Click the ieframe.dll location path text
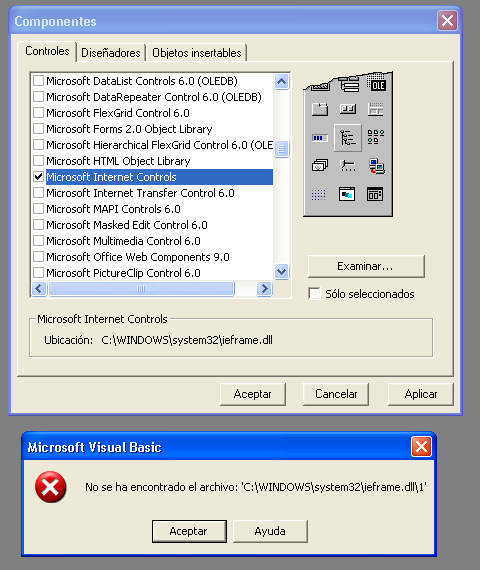The width and height of the screenshot is (480, 570). click(x=187, y=340)
